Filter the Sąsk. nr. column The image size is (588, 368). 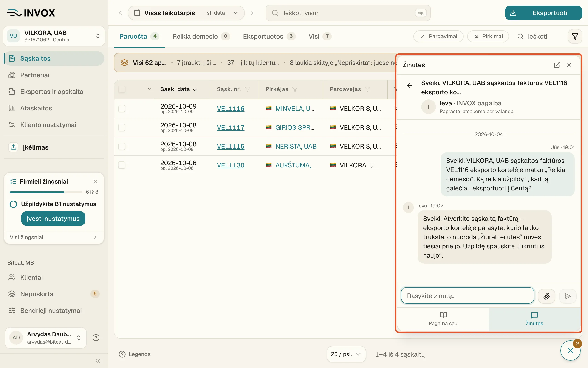[247, 89]
